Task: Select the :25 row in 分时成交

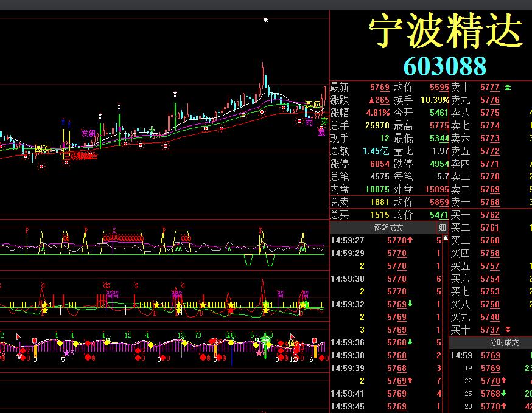Action: click(491, 394)
